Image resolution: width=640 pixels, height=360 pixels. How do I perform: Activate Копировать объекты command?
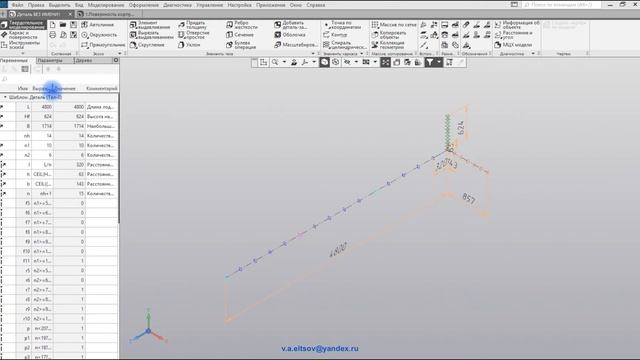[x=389, y=35]
